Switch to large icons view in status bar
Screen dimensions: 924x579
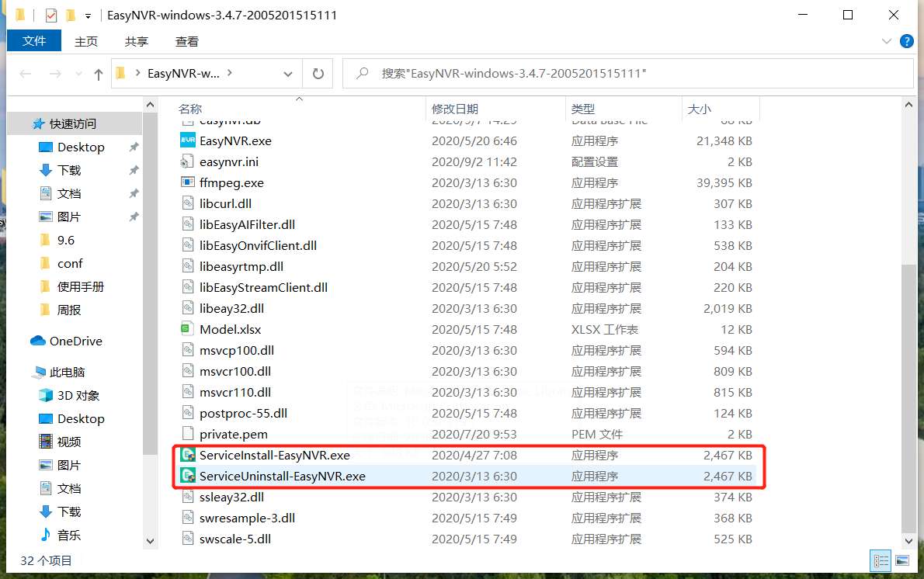pos(902,560)
